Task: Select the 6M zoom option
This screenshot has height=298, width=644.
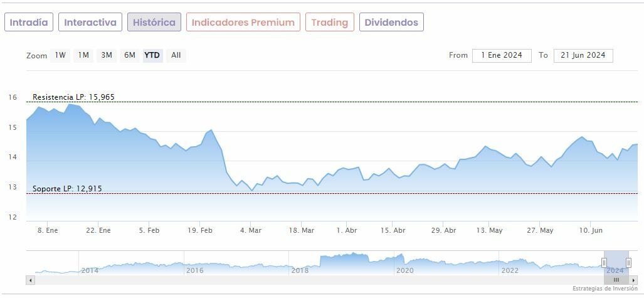Action: (130, 55)
